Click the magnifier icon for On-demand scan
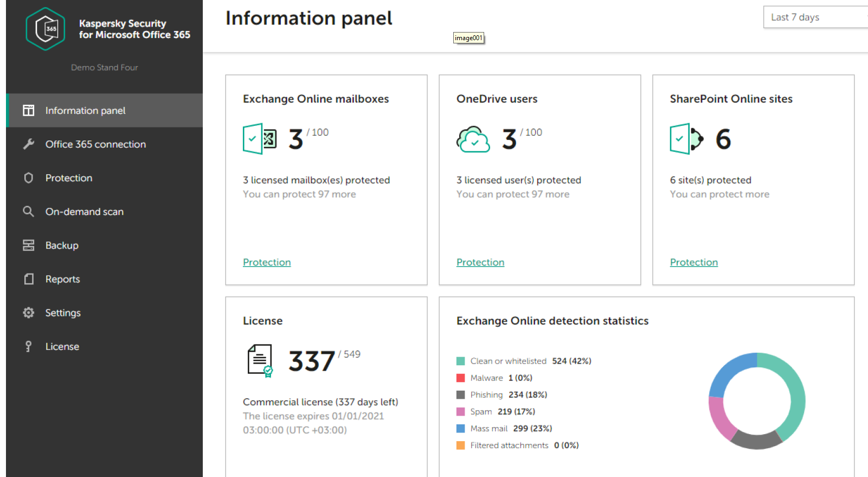 [29, 212]
